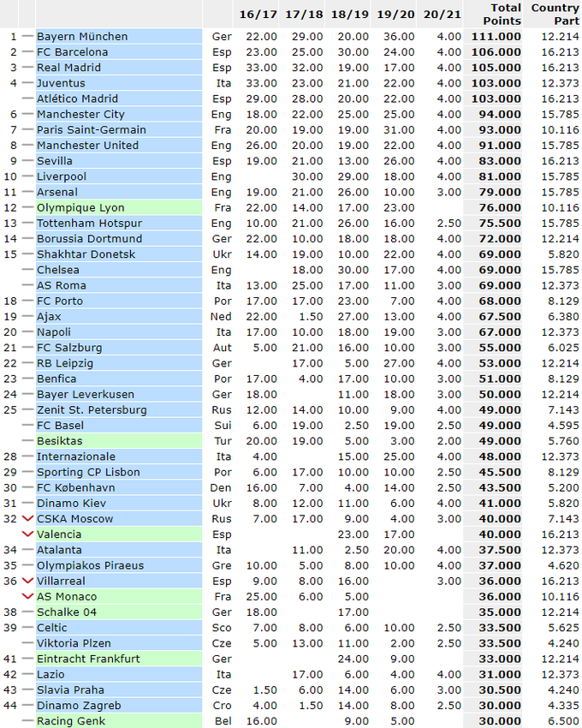The width and height of the screenshot is (582, 728).
Task: Open the Shakhtar Donetsk team link
Action: click(x=86, y=254)
